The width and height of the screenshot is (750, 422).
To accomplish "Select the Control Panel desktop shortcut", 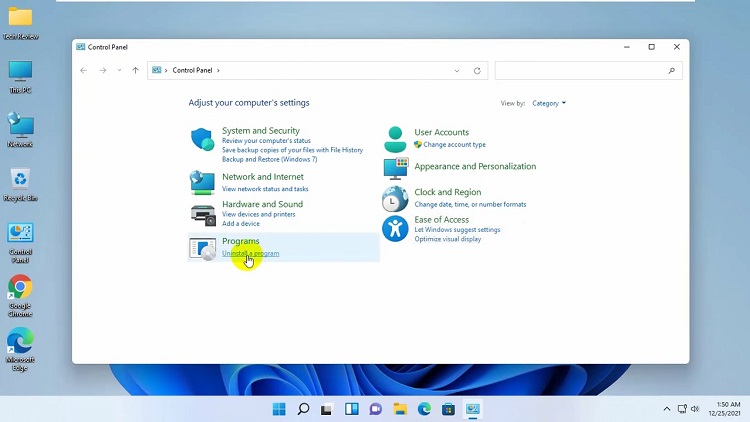I will (20, 243).
